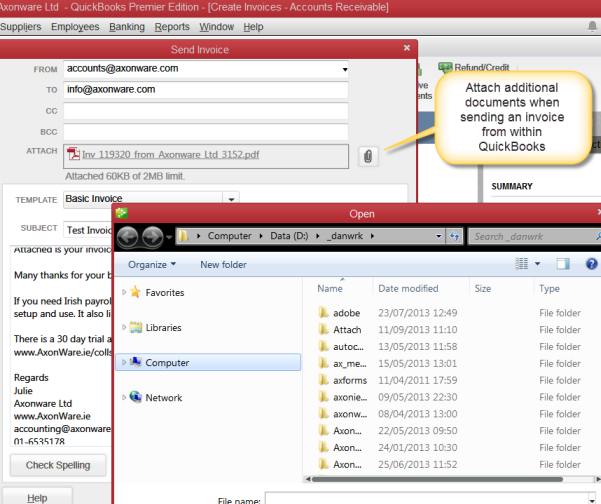Click the Refund/Credit toolbar icon
Screen dimensions: 601x504
point(445,67)
